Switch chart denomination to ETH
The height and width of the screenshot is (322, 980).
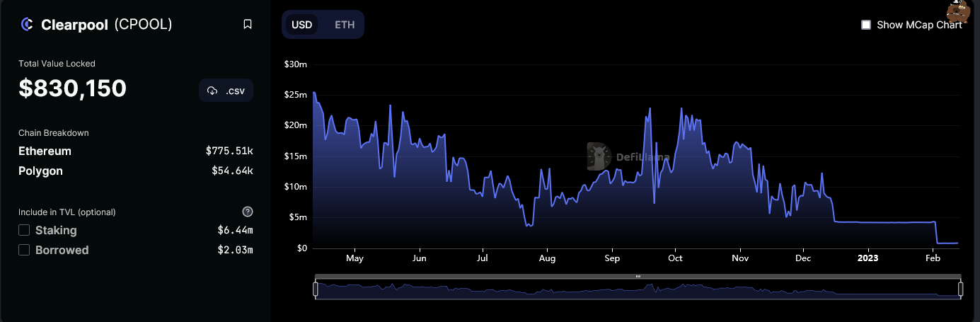[x=345, y=25]
